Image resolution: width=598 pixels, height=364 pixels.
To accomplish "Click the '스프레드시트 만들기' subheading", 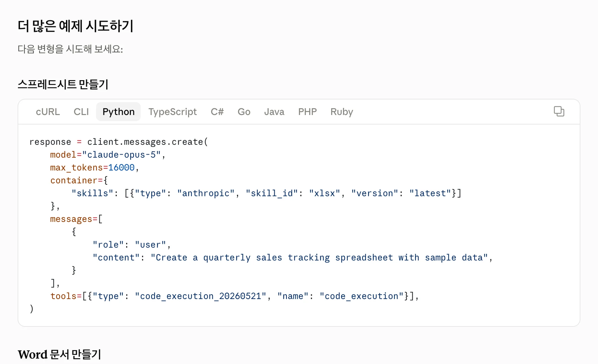I will pos(63,84).
